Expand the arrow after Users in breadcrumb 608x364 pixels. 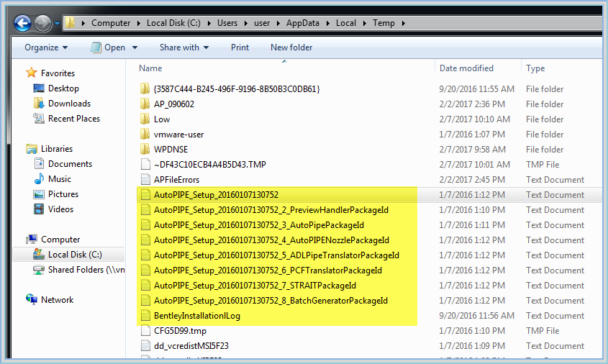point(246,23)
